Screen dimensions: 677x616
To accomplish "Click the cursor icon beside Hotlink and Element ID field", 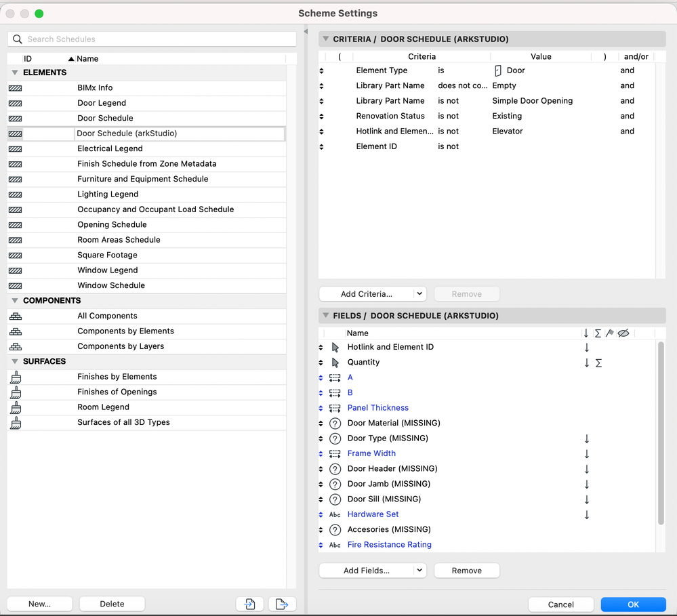I will click(x=335, y=347).
